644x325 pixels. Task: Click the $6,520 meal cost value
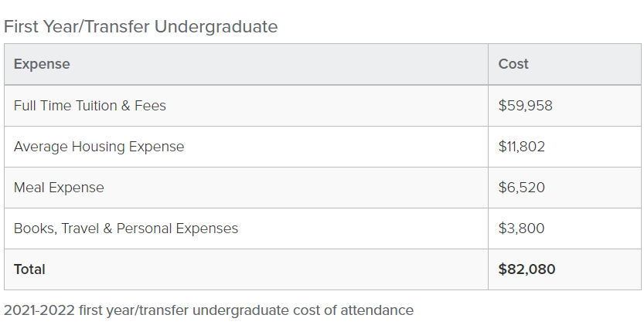(522, 188)
